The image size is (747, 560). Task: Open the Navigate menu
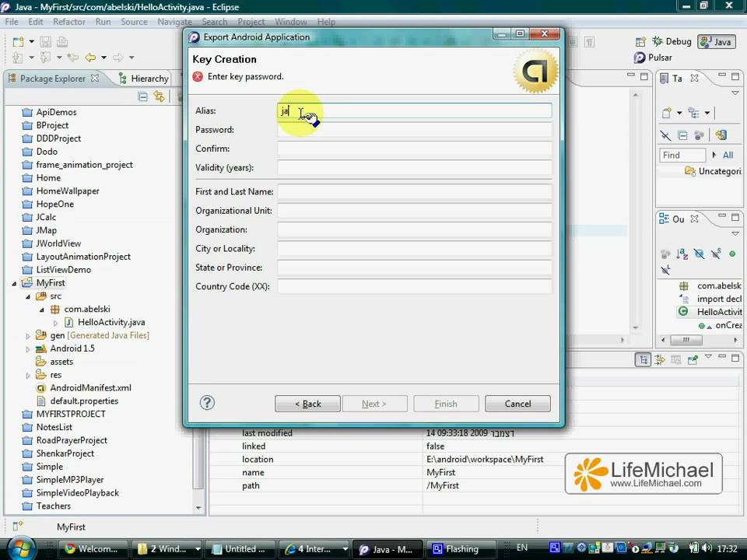tap(174, 22)
